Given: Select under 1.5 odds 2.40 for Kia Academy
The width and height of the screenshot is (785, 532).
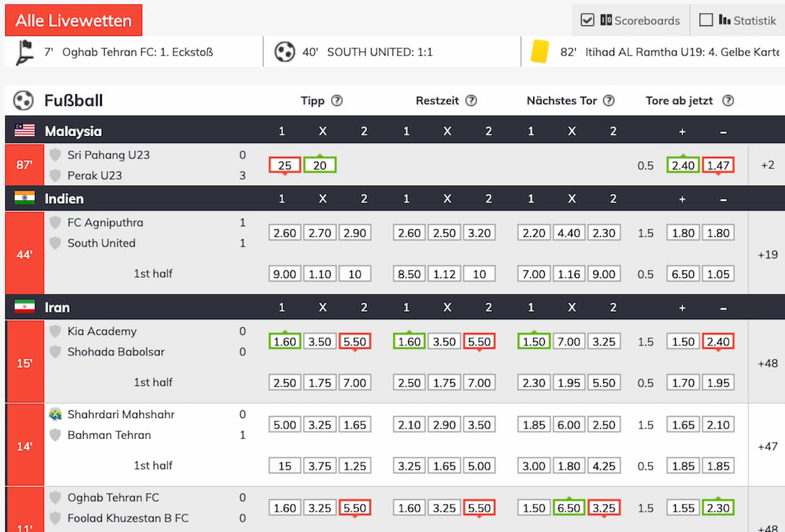Looking at the screenshot, I should [x=718, y=342].
